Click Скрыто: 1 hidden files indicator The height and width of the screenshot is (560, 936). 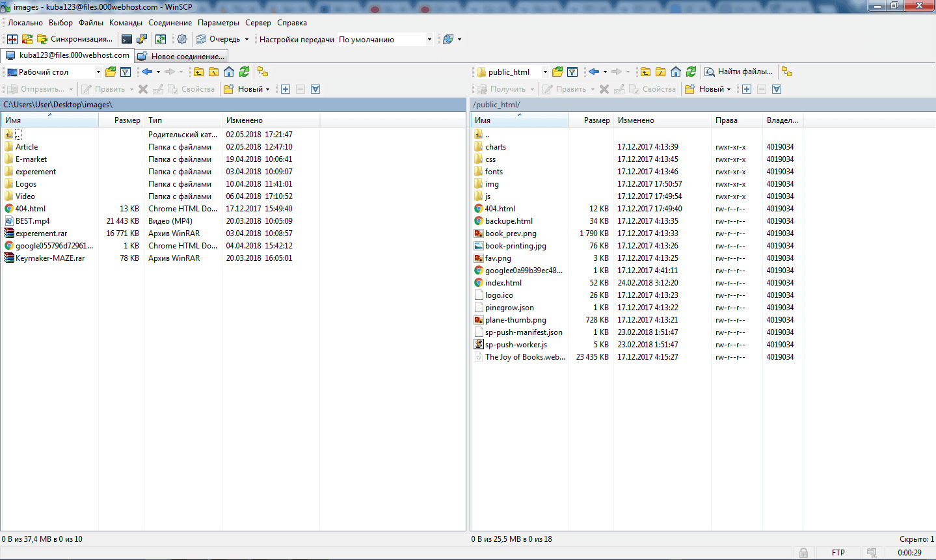(916, 539)
